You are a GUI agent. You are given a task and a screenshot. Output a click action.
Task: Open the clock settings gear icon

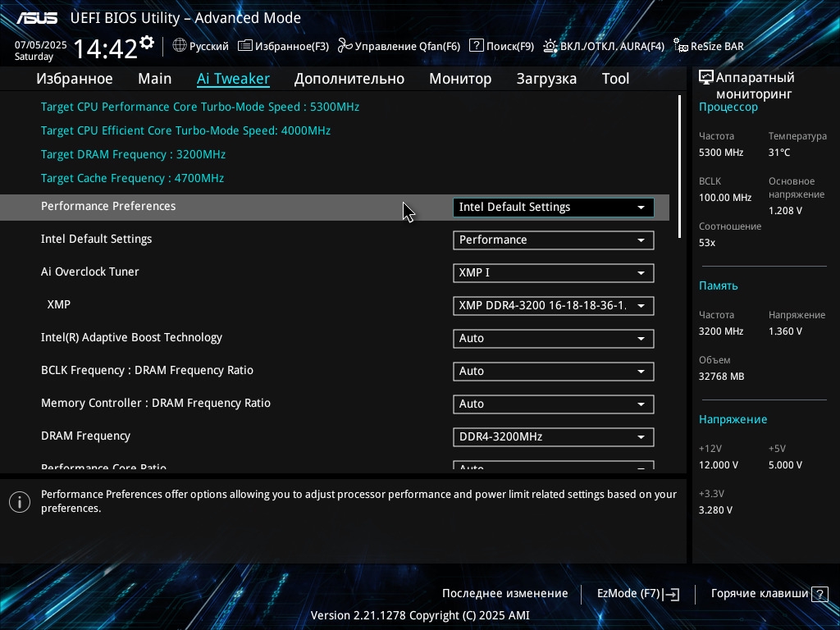pyautogui.click(x=147, y=42)
